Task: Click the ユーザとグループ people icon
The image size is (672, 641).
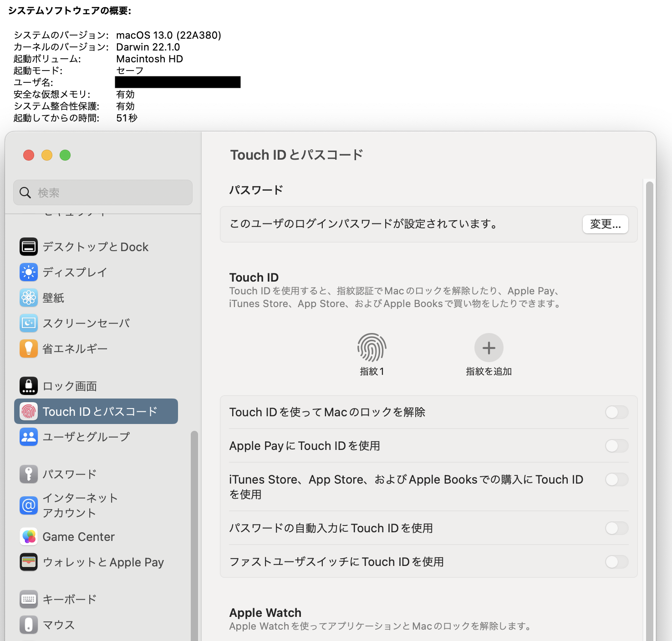Action: pos(29,437)
